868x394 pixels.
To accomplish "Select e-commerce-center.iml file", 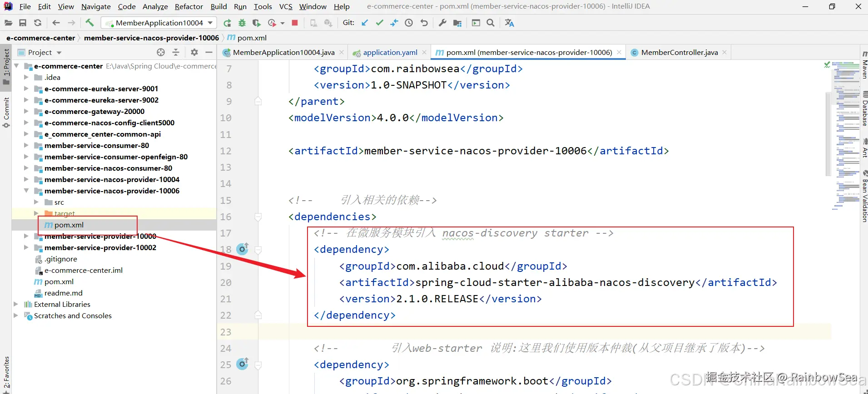I will click(x=83, y=270).
